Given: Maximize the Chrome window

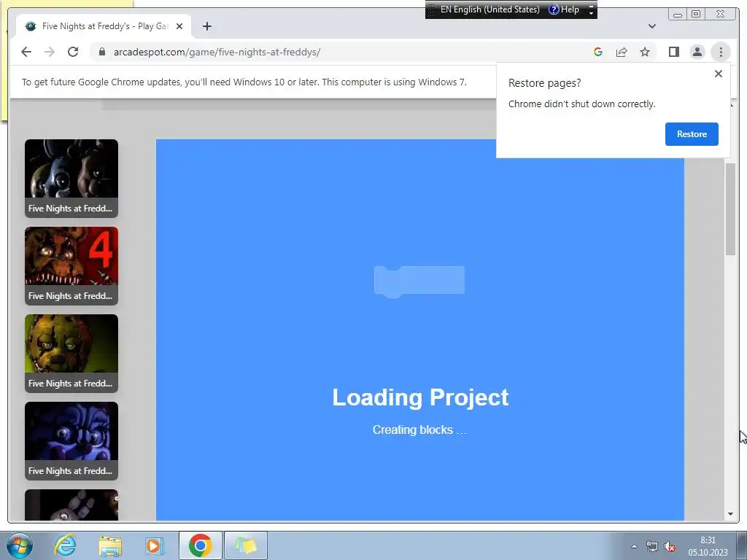Looking at the screenshot, I should (x=695, y=15).
